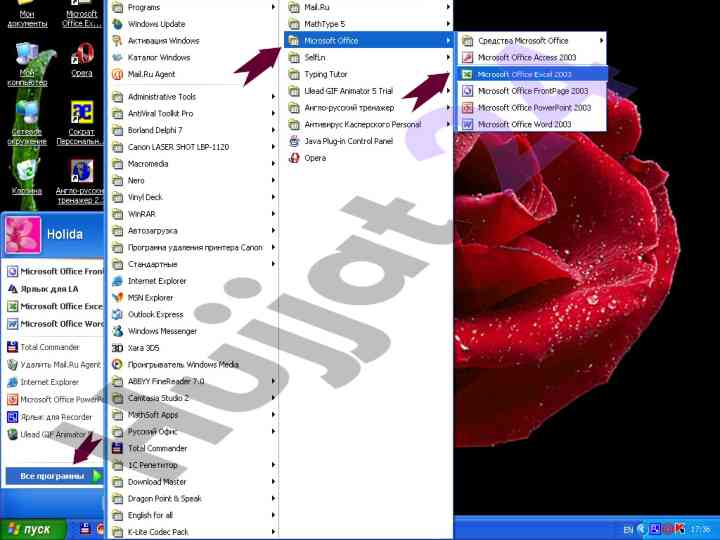
Task: Open ABBYY FineReader 7.0 folder
Action: click(x=193, y=381)
